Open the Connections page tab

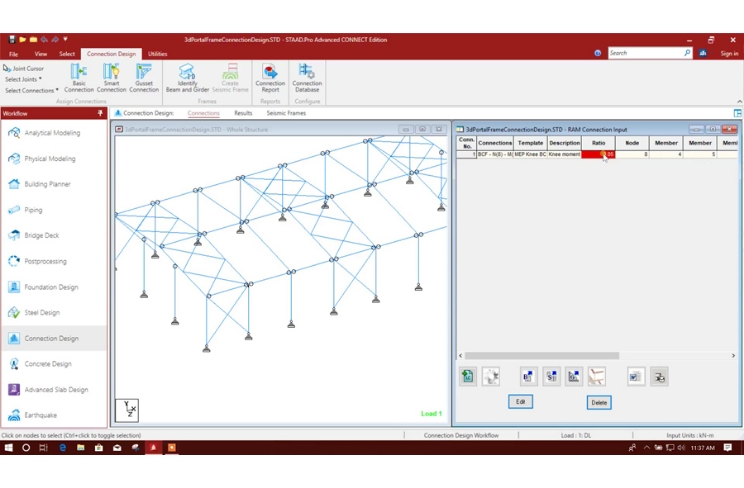204,113
